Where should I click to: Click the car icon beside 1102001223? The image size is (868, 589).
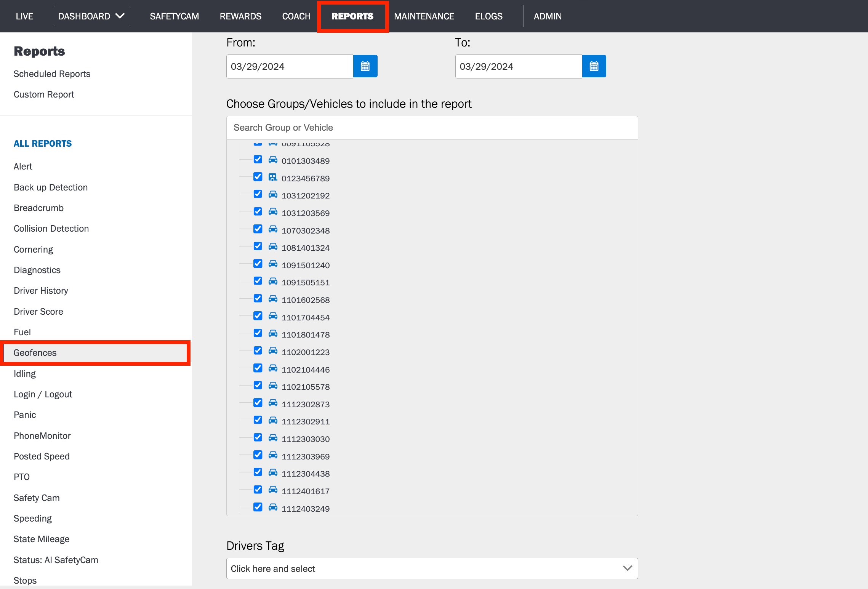tap(273, 351)
